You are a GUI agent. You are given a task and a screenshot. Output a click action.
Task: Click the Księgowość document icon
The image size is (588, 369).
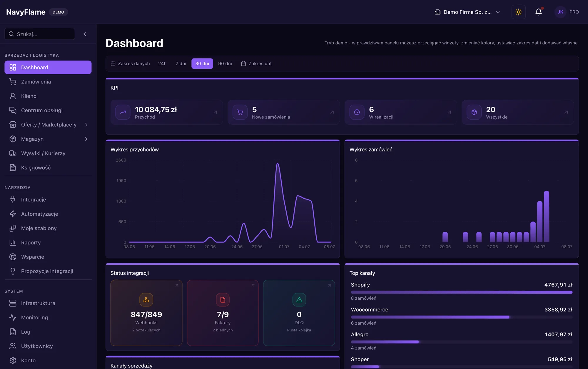[13, 167]
